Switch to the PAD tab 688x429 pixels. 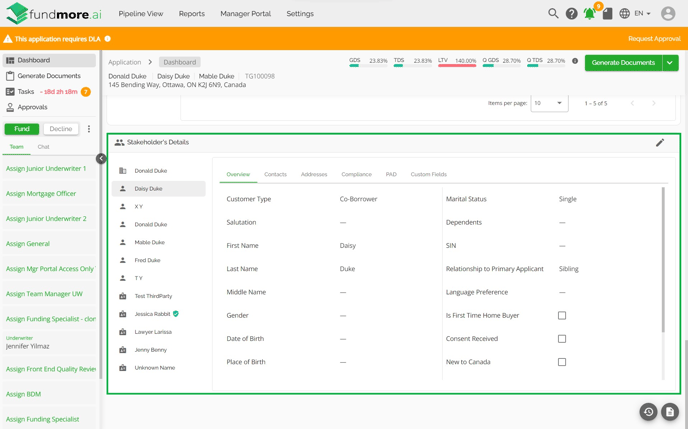pyautogui.click(x=391, y=174)
